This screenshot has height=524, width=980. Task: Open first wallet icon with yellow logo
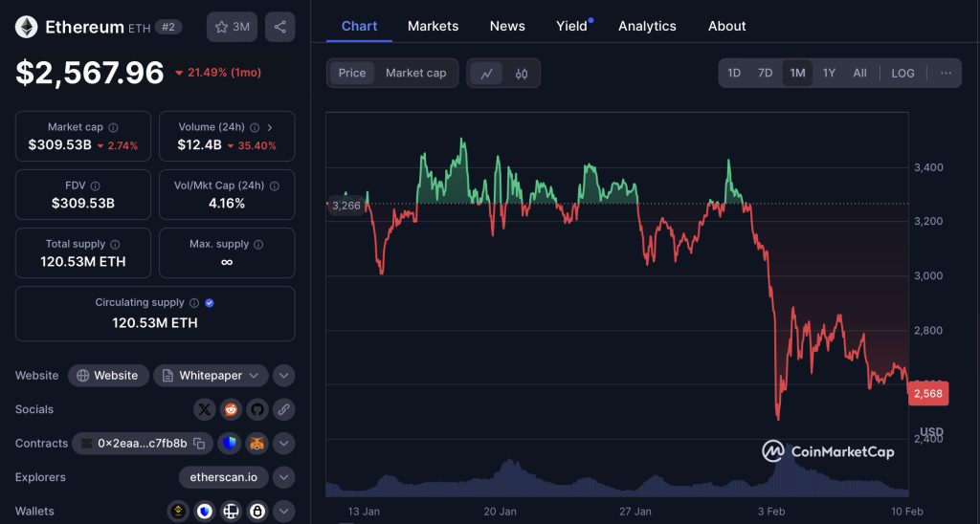(x=178, y=512)
